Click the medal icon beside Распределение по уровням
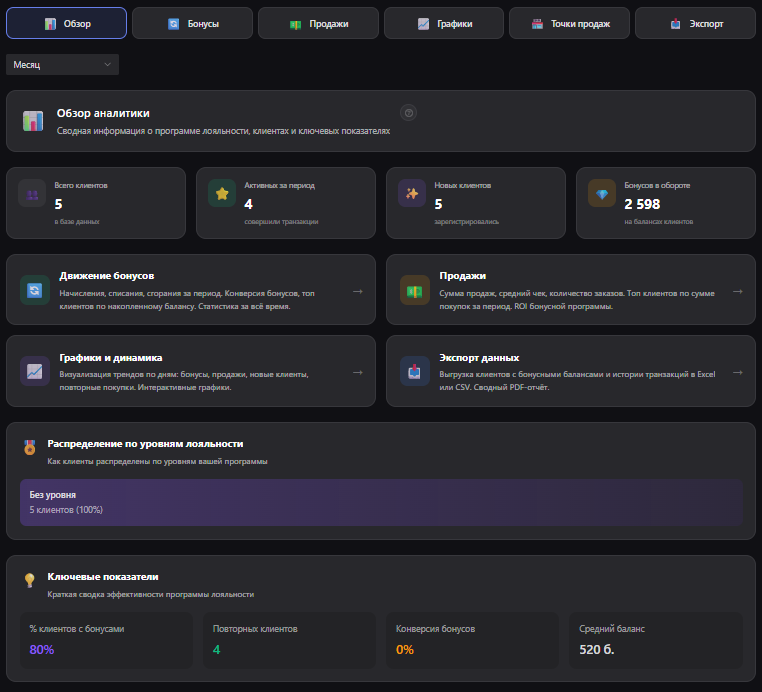This screenshot has height=692, width=762. [29, 449]
